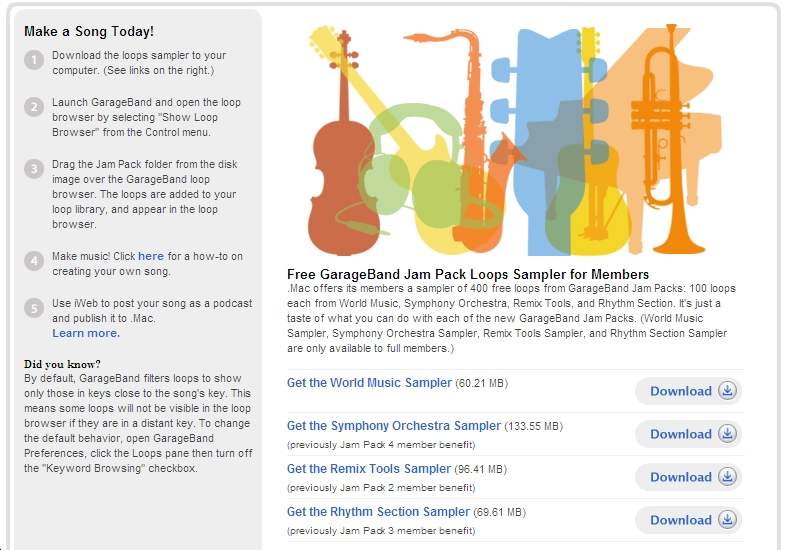This screenshot has width=787, height=550.
Task: Open "Get the Rhythm Section Sampler" link
Action: click(x=378, y=512)
